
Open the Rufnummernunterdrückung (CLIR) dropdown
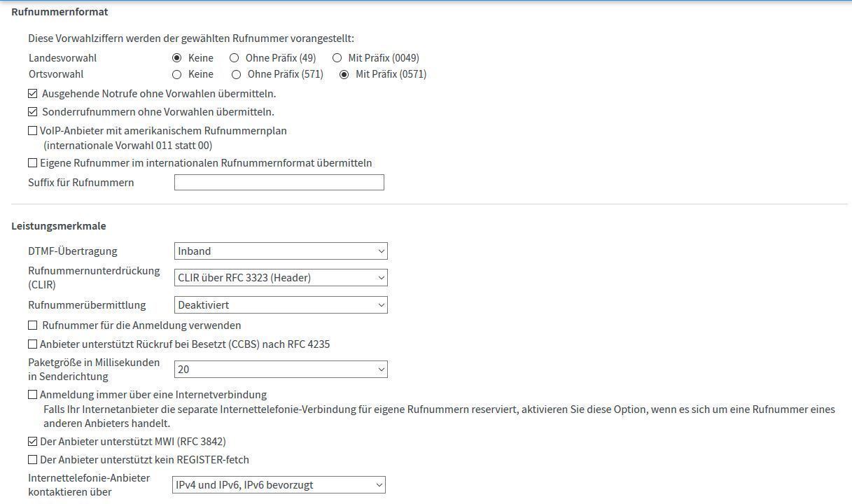click(x=280, y=277)
